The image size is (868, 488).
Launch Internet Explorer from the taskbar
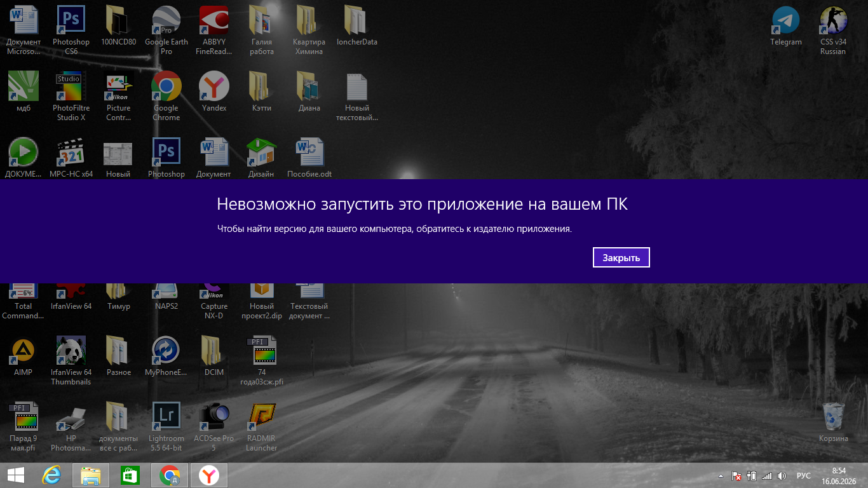click(51, 475)
